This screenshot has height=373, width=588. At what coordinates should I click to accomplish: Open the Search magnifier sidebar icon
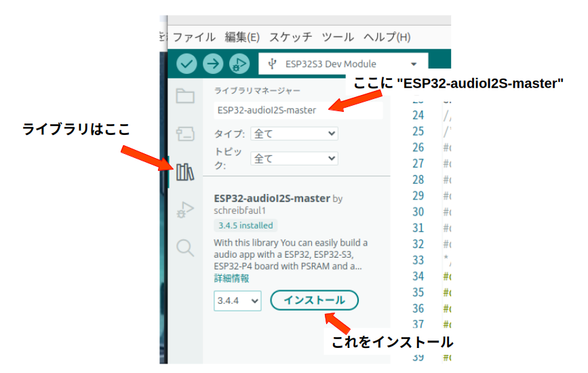tap(185, 248)
